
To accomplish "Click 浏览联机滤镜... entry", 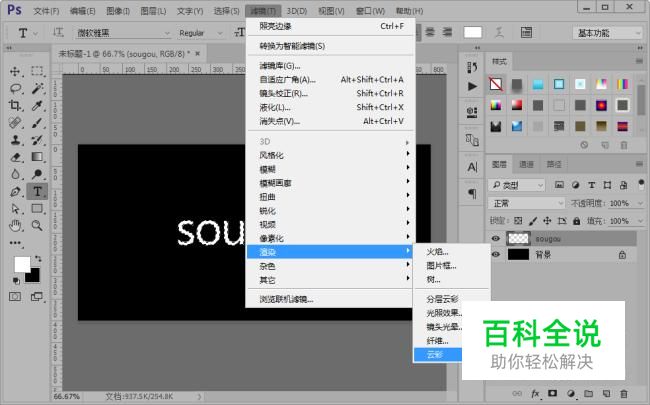I will (330, 299).
